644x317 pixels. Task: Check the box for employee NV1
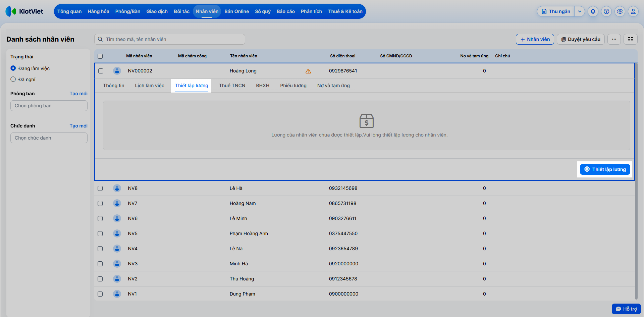[x=100, y=294]
